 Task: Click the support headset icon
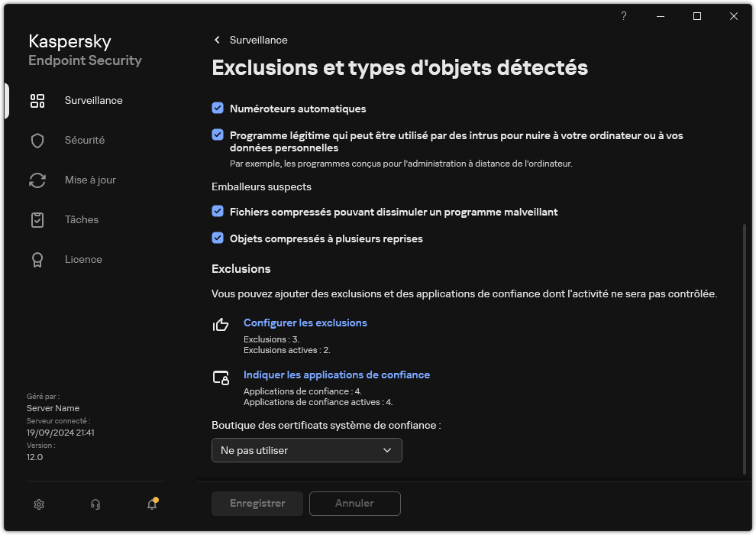95,504
